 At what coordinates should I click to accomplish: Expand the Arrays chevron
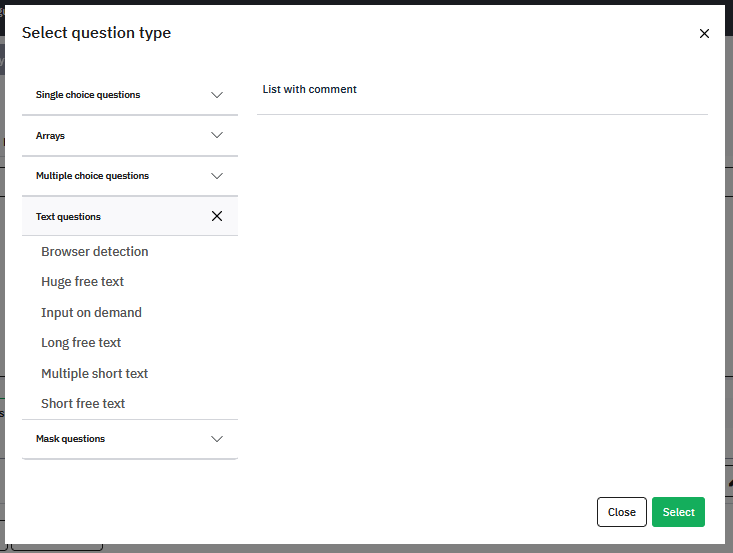coord(217,135)
